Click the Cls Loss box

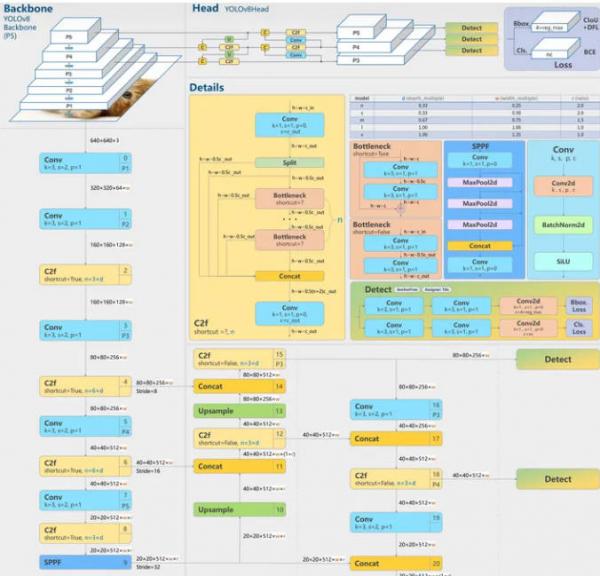tap(579, 328)
